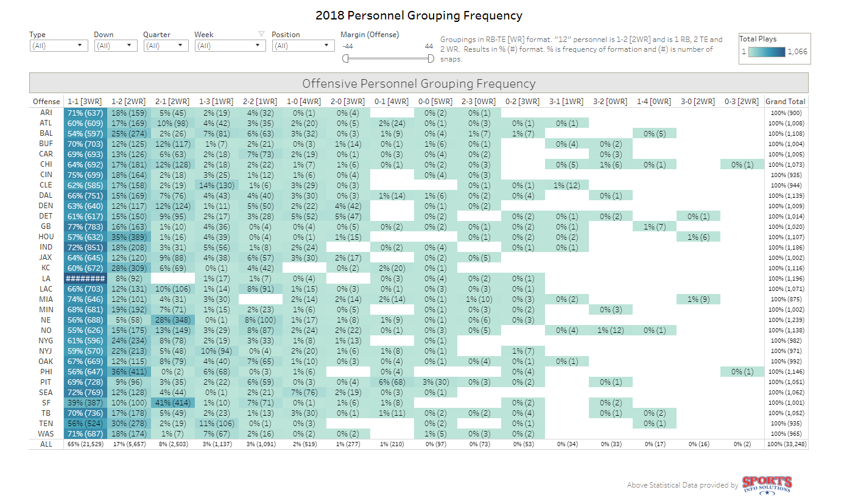The width and height of the screenshot is (844, 504).
Task: Click the Sports Info Solutions logo
Action: pyautogui.click(x=767, y=485)
